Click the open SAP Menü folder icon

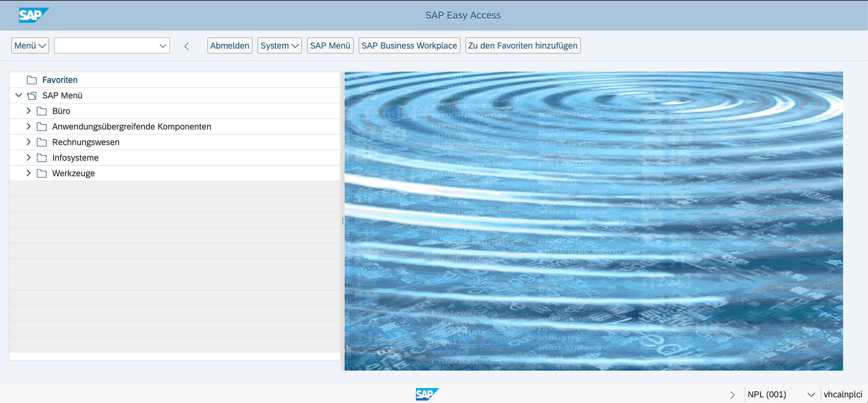click(32, 96)
